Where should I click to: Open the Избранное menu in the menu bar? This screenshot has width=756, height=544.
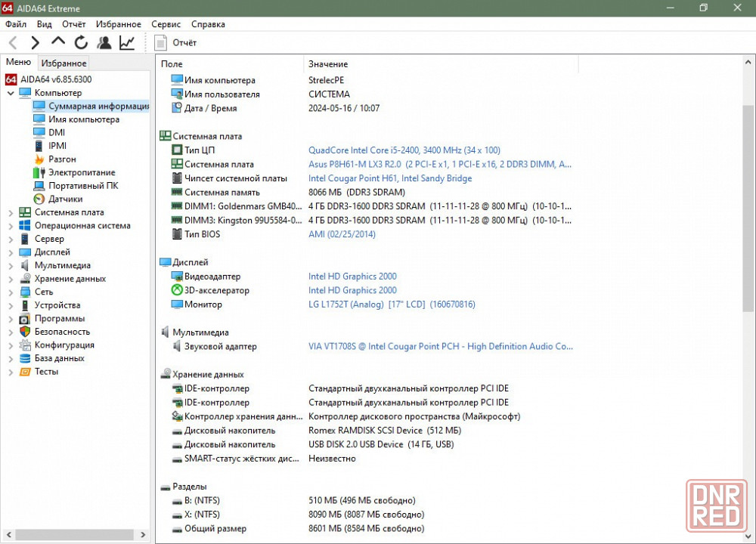(119, 24)
